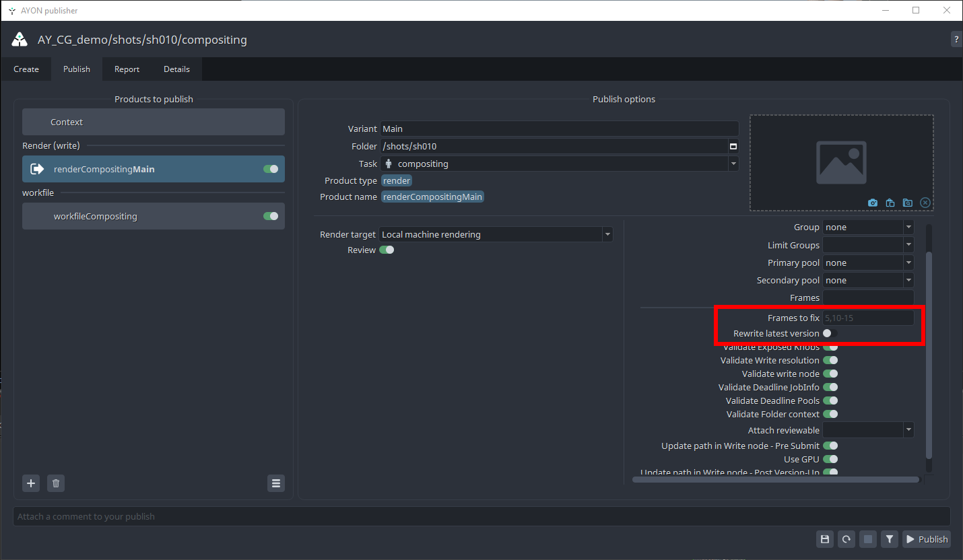
Task: Disable Update path in Write node - Pre Submit
Action: pos(830,446)
